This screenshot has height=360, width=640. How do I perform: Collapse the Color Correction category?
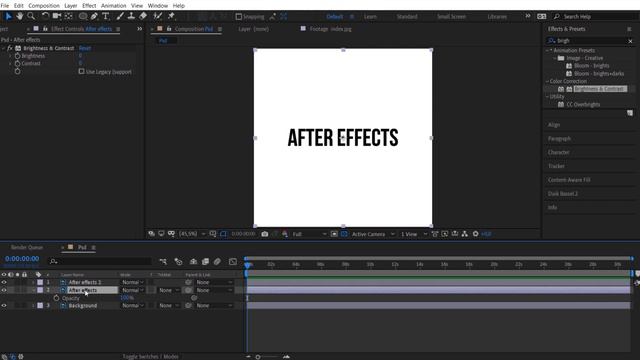(547, 81)
